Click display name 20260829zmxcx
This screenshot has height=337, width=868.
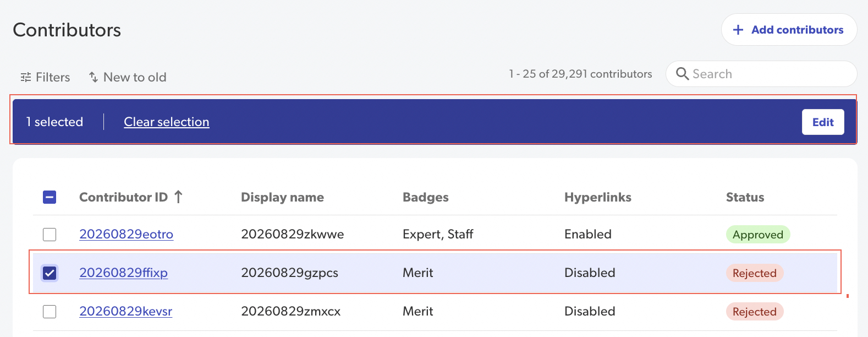click(290, 311)
